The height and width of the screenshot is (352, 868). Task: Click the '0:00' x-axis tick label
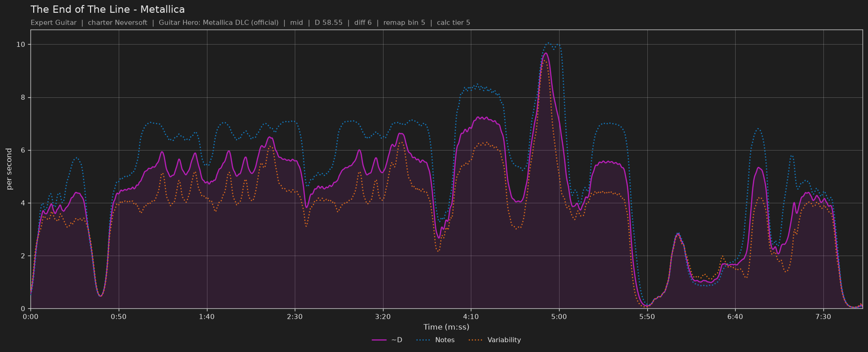[x=30, y=317]
